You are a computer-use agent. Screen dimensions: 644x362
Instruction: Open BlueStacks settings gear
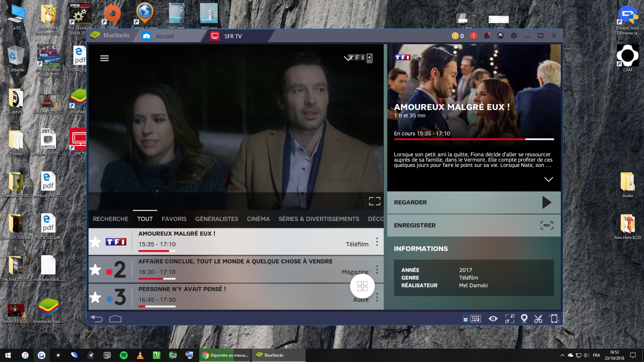[x=514, y=36]
